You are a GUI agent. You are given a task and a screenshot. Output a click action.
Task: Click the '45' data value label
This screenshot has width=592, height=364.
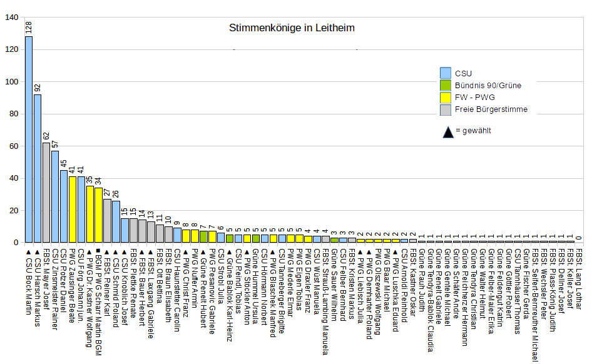[64, 163]
